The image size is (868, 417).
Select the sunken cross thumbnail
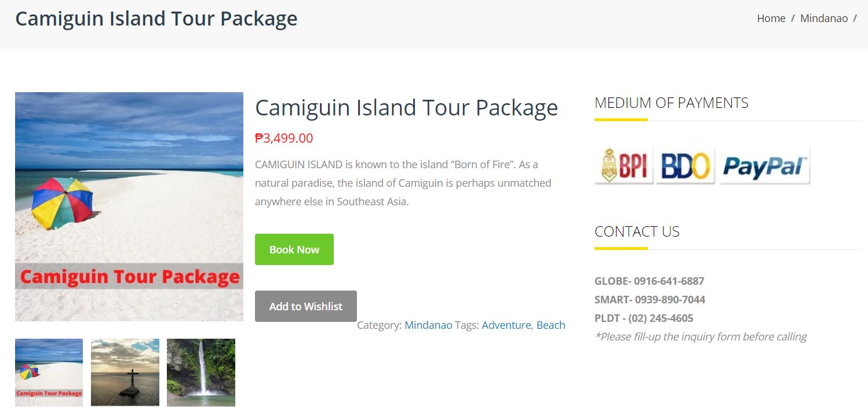pos(125,372)
